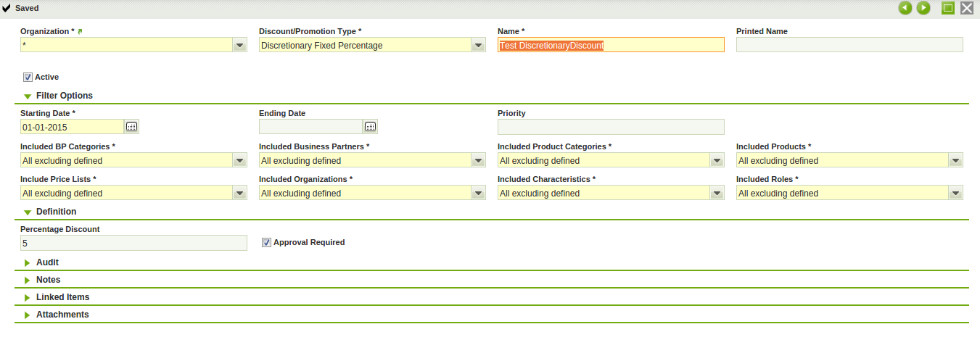Open the Discount/Promotion Type dropdown

pyautogui.click(x=478, y=45)
